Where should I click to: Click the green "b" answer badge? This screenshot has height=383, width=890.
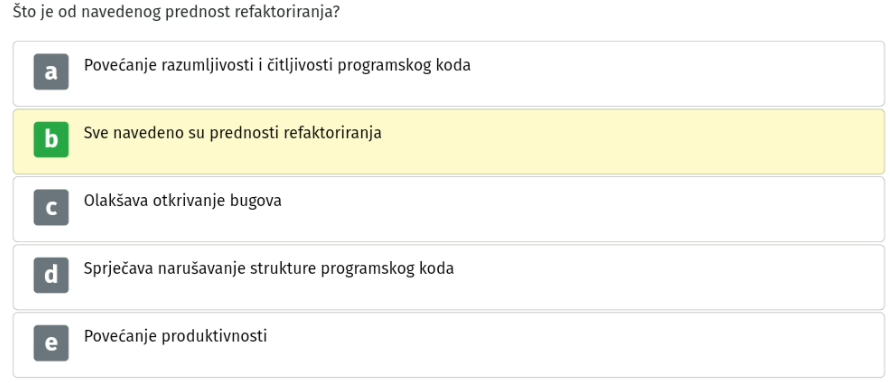click(51, 139)
